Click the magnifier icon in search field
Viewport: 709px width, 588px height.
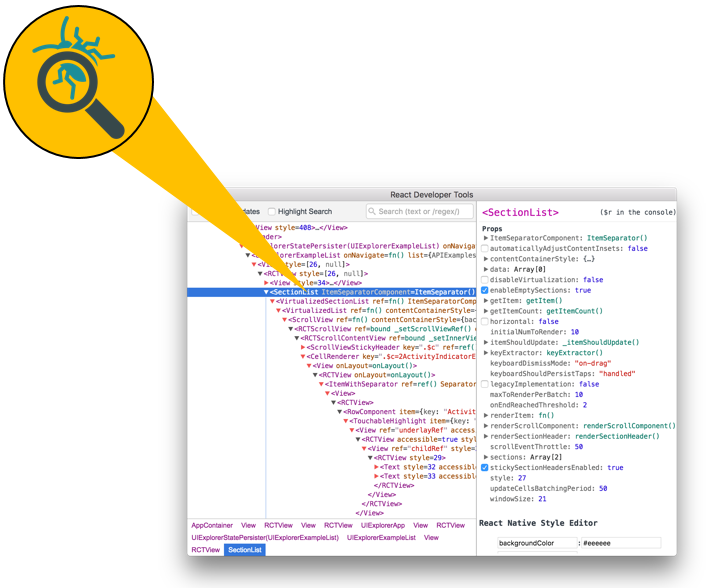pyautogui.click(x=372, y=211)
